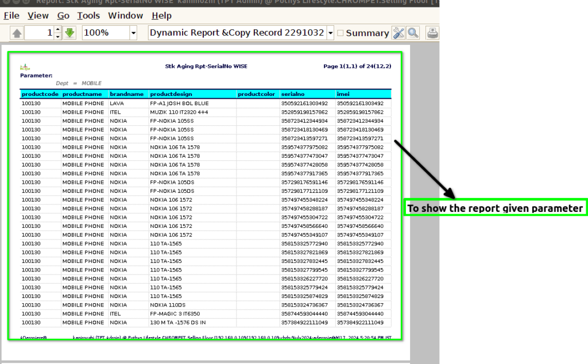Click the MUZIK 110 IT2320 4+4 cell
Viewport: 588px width, 364px height.
point(179,112)
